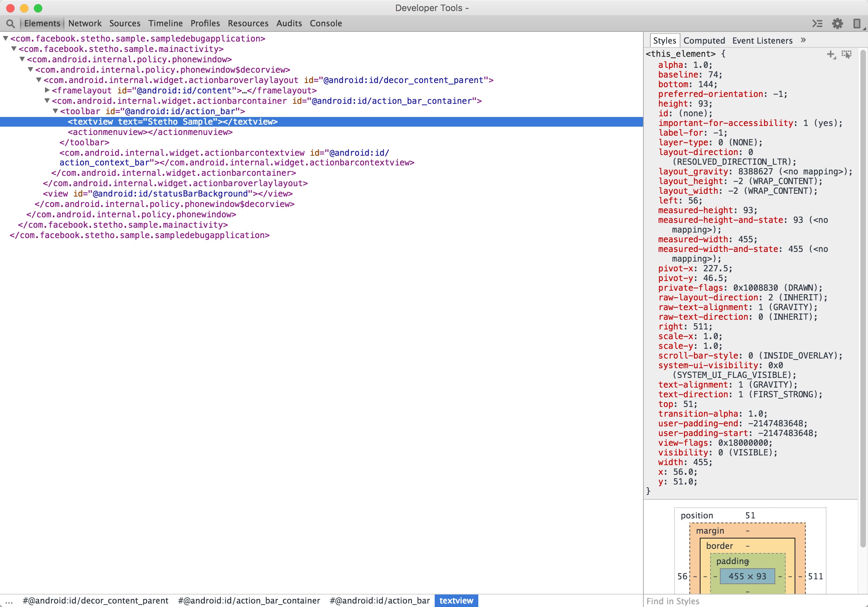The width and height of the screenshot is (868, 607).
Task: Select the actionmenuview element row
Action: [150, 132]
